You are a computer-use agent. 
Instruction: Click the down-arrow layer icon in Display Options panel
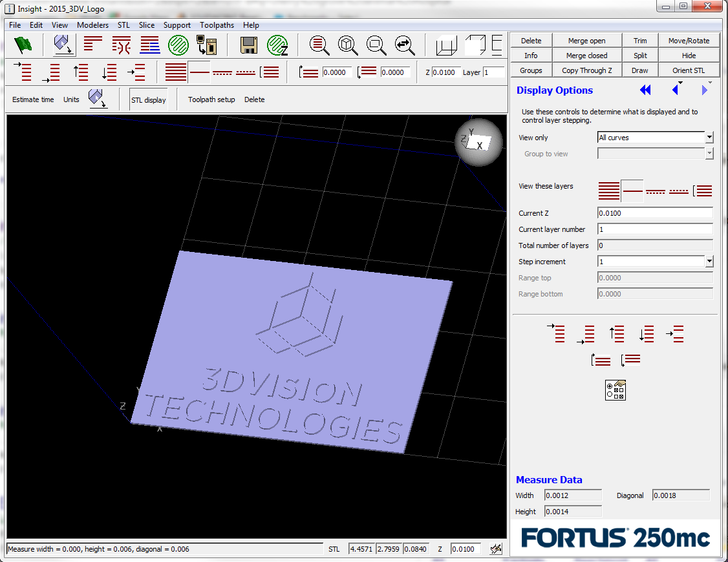(x=647, y=334)
